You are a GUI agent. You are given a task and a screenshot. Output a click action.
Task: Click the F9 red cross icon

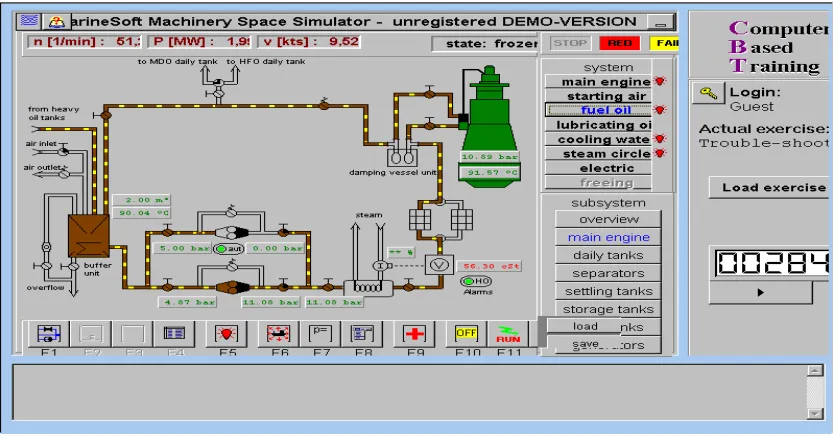coord(415,334)
